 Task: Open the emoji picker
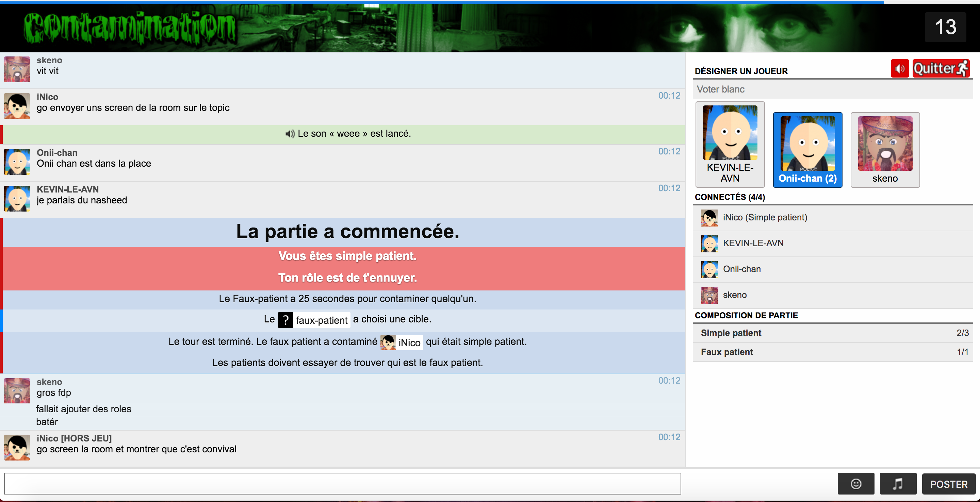click(855, 484)
